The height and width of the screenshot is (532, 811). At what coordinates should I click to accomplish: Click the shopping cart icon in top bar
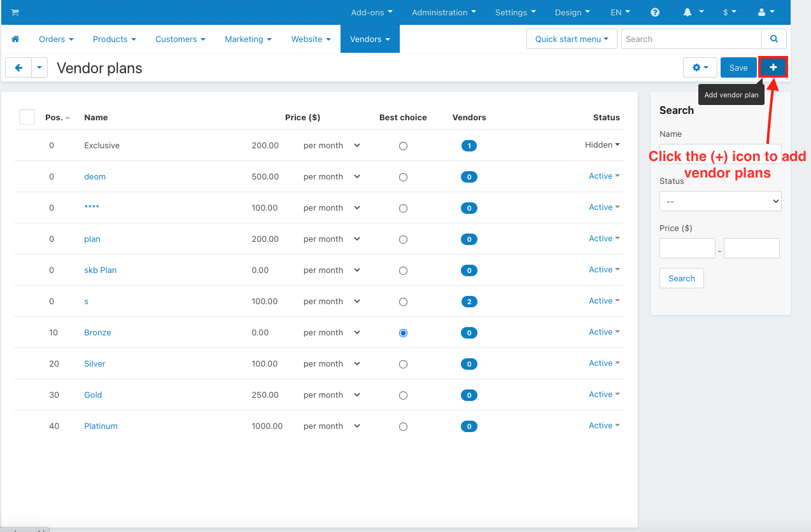point(15,13)
